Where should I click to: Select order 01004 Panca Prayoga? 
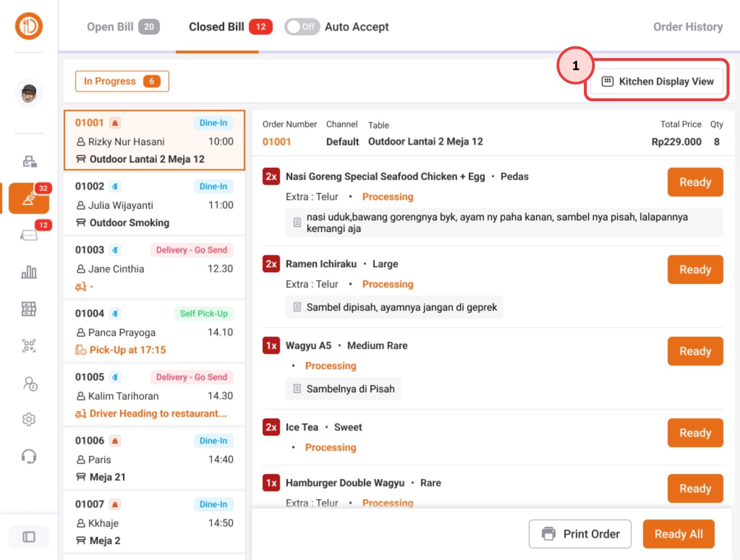[154, 331]
